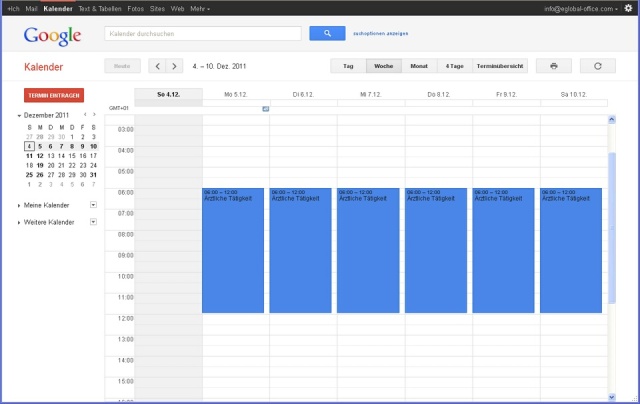Select day 12 in mini calendar
640x404 pixels.
[40, 156]
